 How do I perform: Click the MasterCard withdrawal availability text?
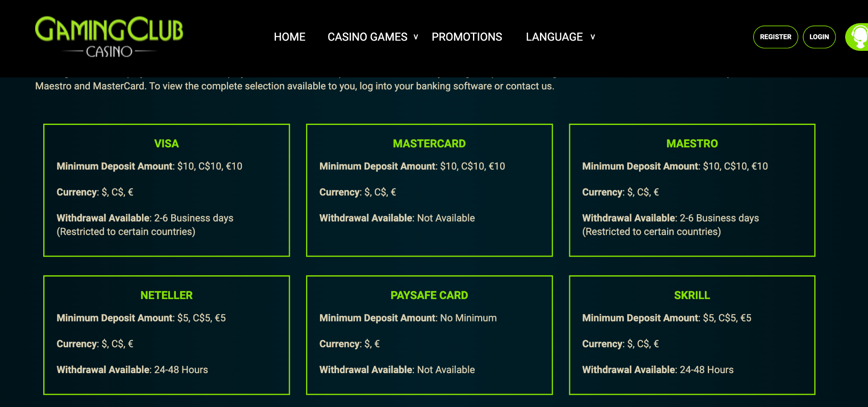point(397,218)
